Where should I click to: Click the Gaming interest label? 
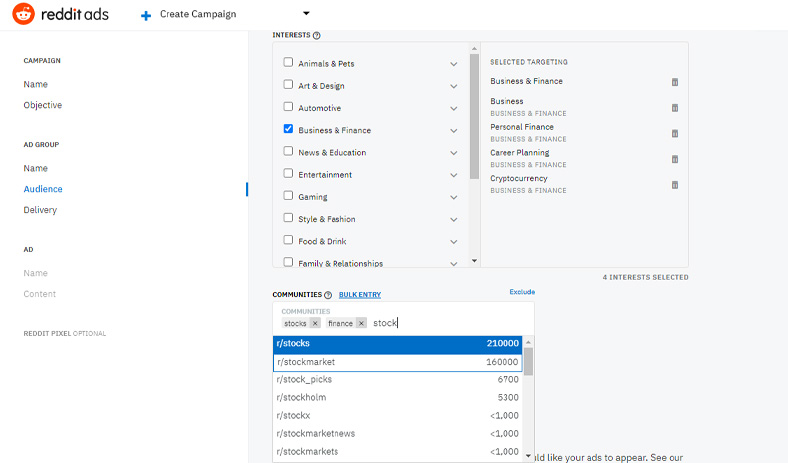[313, 197]
